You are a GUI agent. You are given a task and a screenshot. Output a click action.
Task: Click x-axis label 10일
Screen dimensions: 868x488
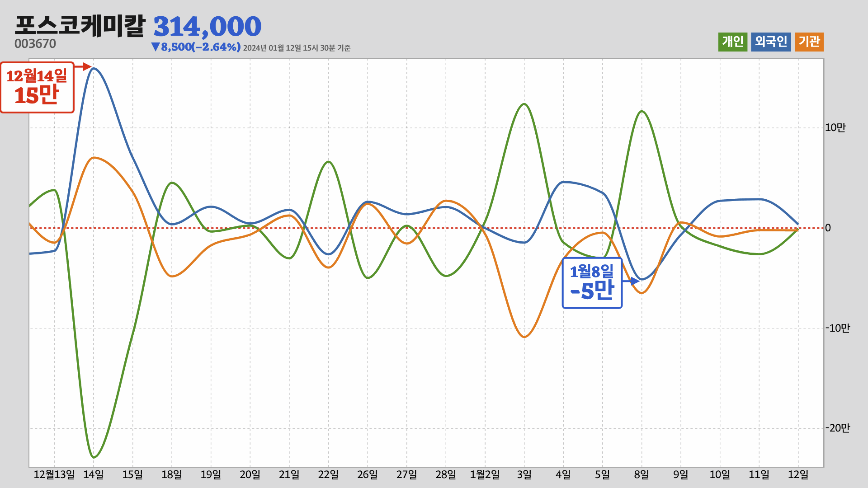coord(720,474)
